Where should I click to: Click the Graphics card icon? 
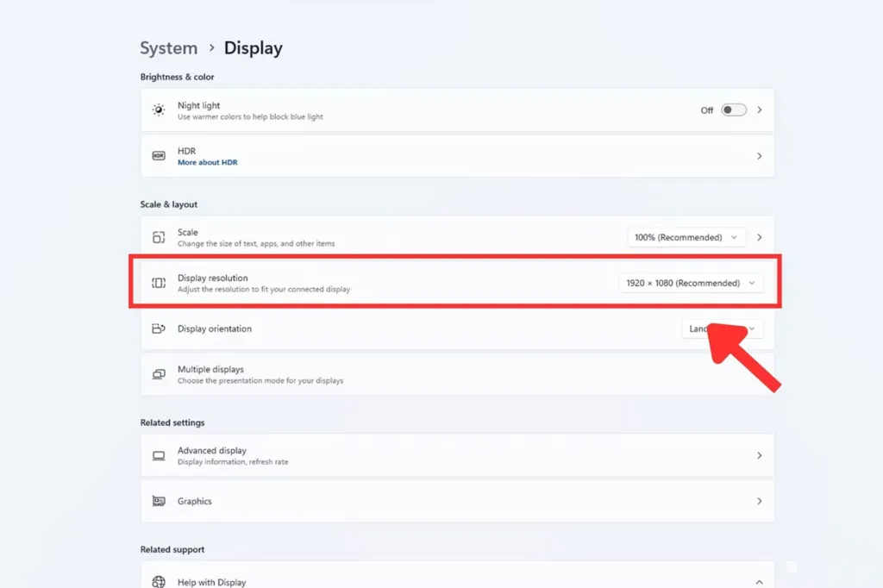click(159, 501)
